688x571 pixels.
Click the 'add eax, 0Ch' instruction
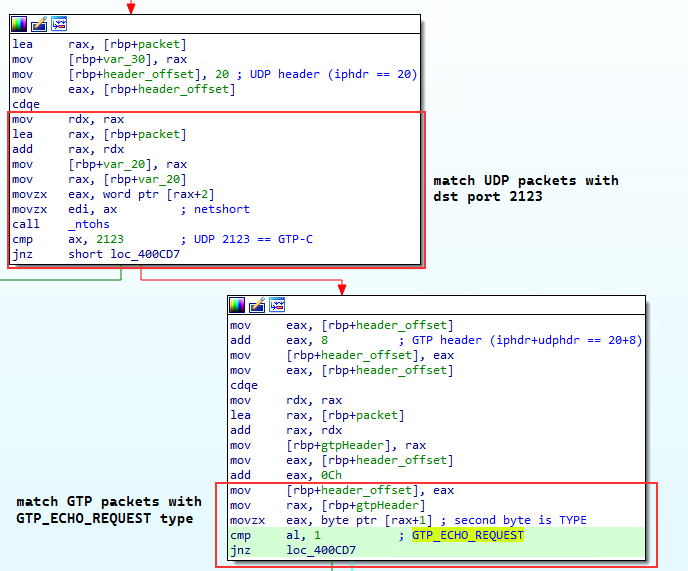click(271, 476)
